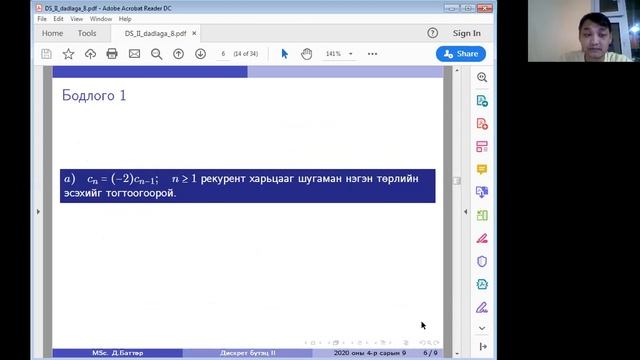Click the vertical scrollbar up arrow
This screenshot has height=360, width=640.
click(457, 71)
